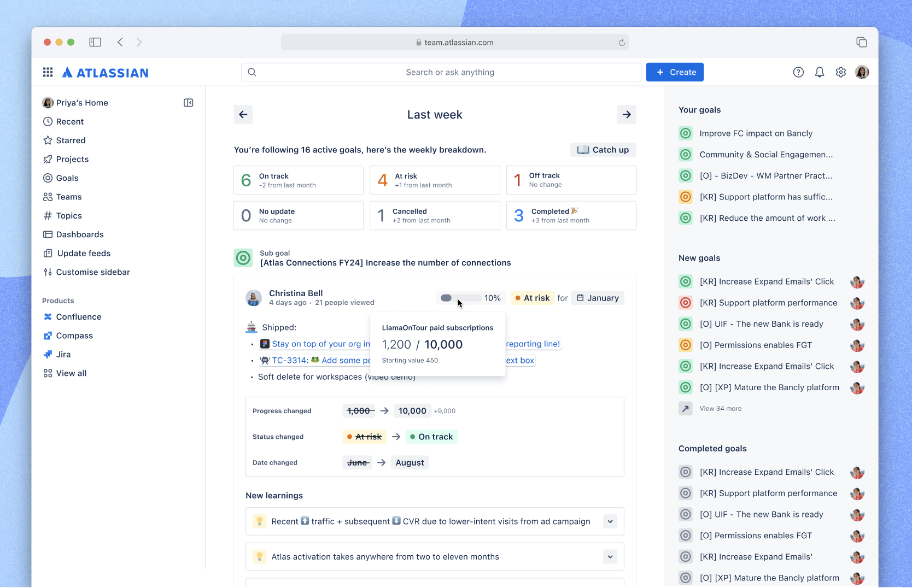Open the January date selector
The width and height of the screenshot is (912, 588).
pos(598,298)
